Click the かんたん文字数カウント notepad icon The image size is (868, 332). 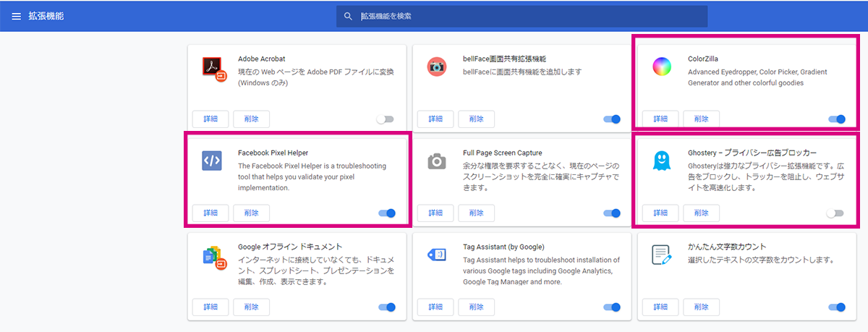(x=662, y=255)
